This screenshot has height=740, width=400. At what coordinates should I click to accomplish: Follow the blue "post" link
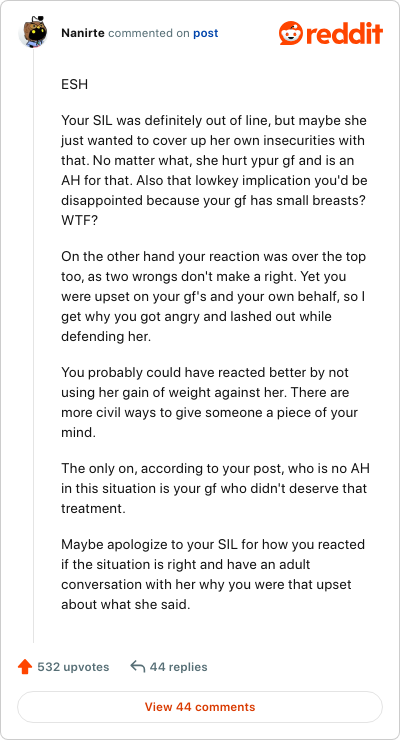(206, 34)
